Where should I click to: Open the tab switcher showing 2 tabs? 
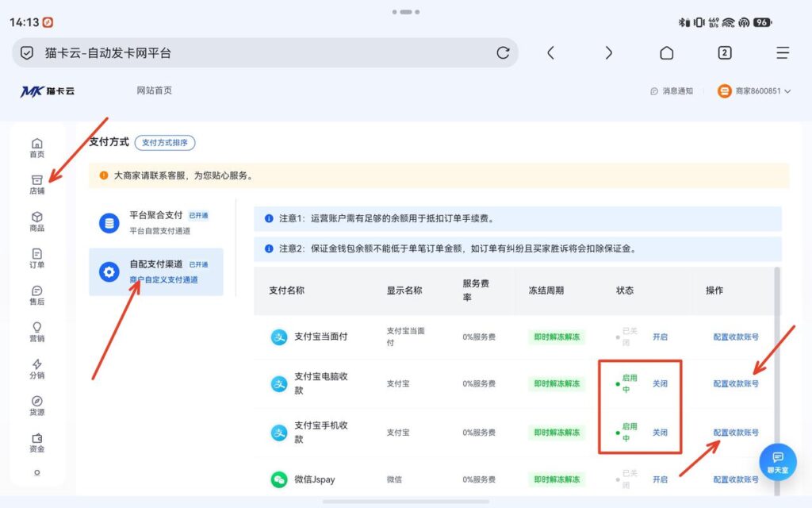[725, 52]
